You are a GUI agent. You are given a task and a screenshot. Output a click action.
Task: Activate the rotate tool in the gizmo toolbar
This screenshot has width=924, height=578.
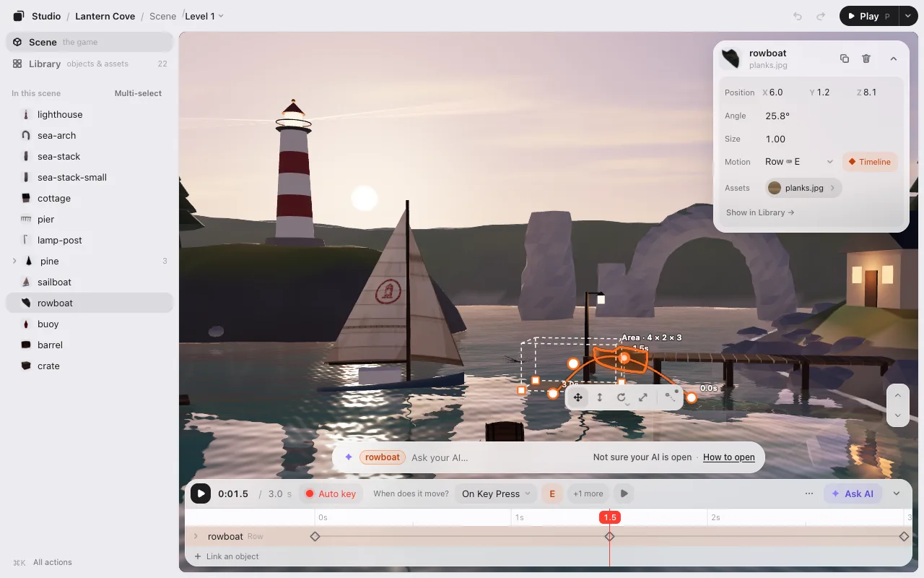click(621, 397)
